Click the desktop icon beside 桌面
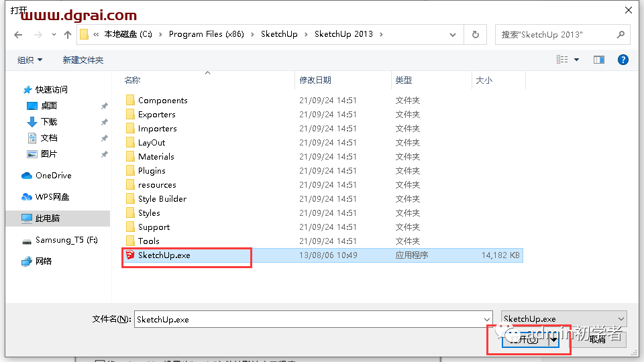Screen dimensions: 644x362 click(32, 106)
